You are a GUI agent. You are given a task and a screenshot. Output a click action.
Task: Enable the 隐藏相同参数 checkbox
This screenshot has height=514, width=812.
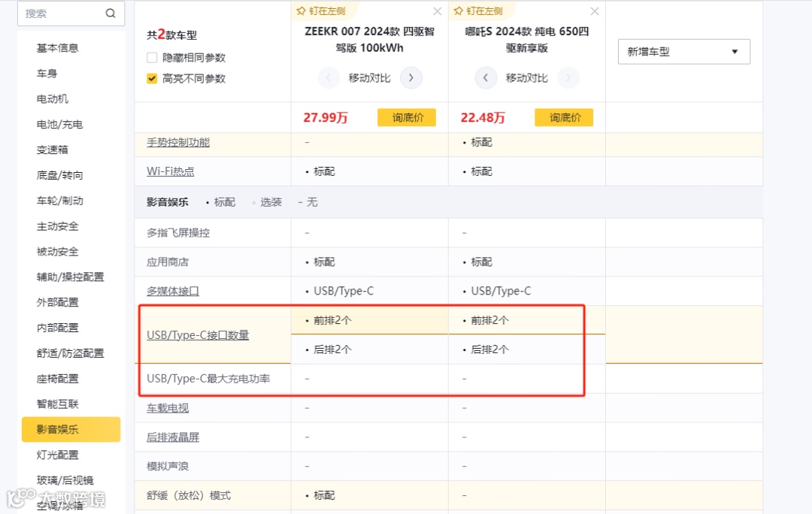pos(152,57)
